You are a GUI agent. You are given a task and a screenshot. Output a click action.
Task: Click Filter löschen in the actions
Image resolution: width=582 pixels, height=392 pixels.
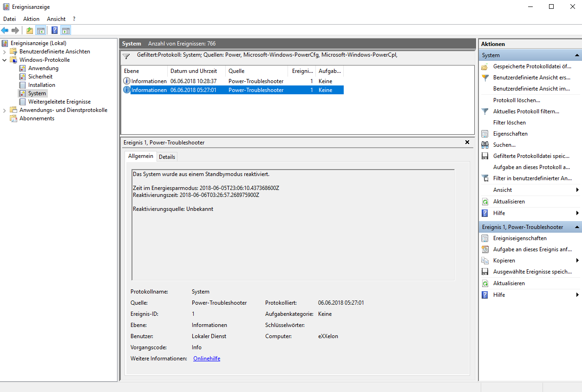pyautogui.click(x=510, y=123)
